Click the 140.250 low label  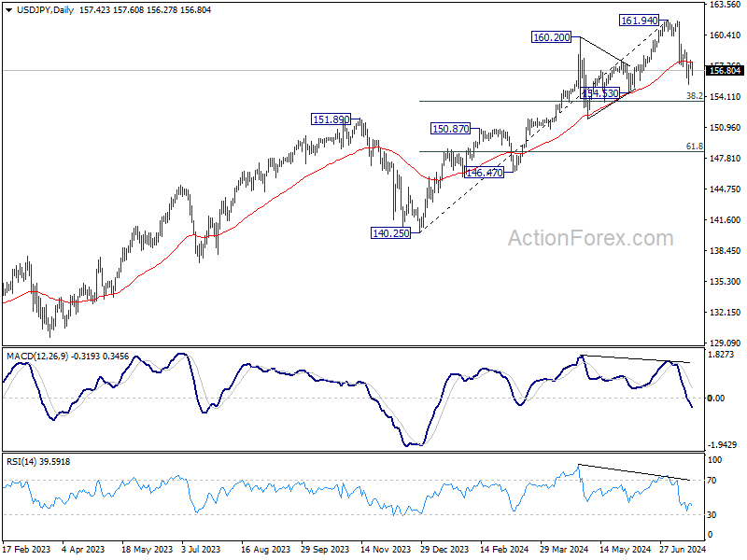click(390, 233)
